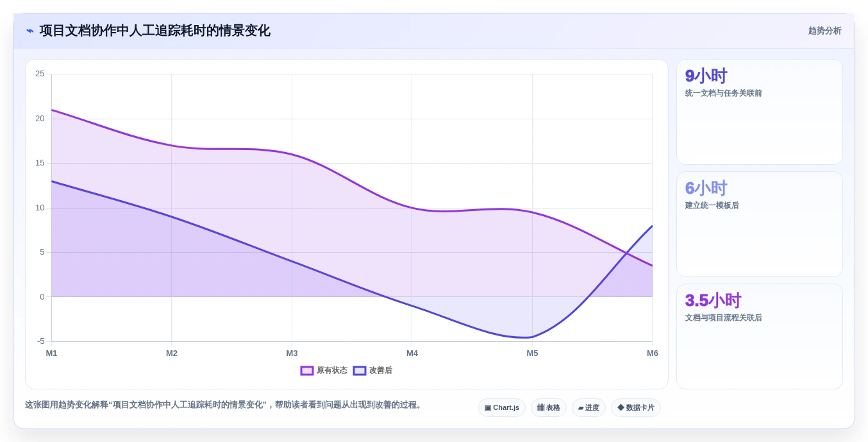This screenshot has height=442, width=868.
Task: Click the purple 原有状态 legend swatch
Action: [307, 371]
